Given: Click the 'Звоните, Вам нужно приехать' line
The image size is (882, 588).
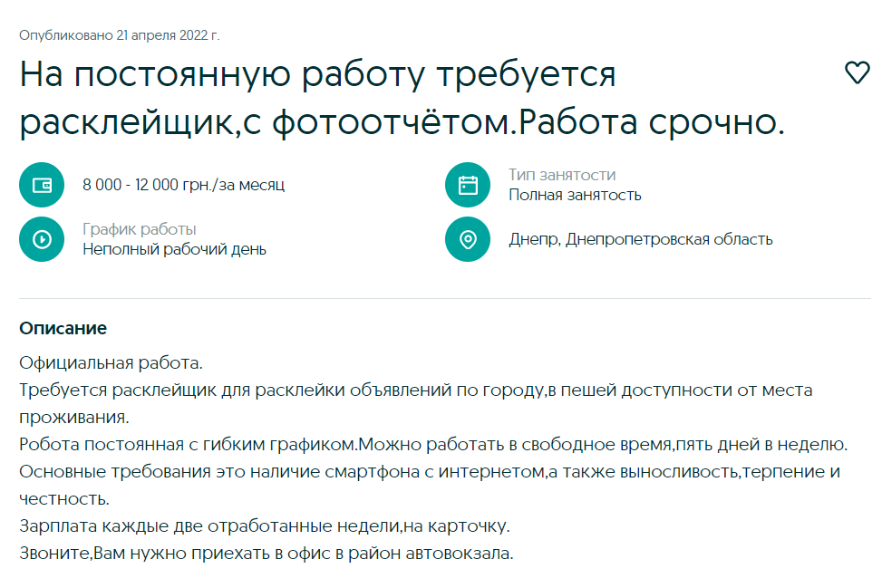Looking at the screenshot, I should pos(267,553).
